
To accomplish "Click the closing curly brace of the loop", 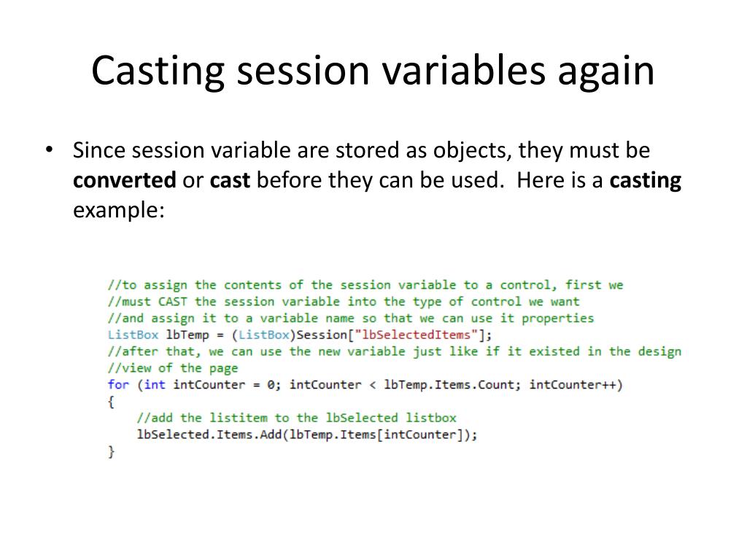I will (x=112, y=451).
